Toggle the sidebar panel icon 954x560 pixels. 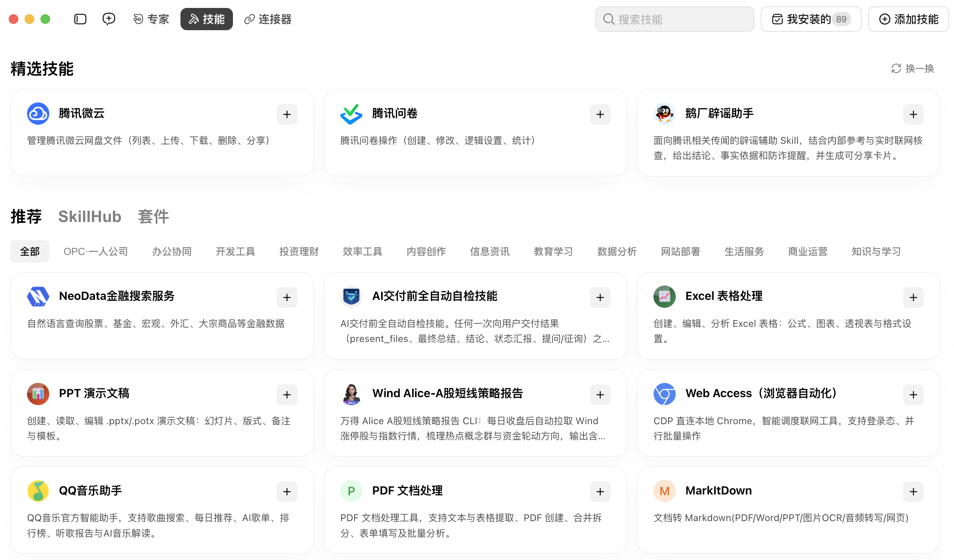click(x=80, y=19)
